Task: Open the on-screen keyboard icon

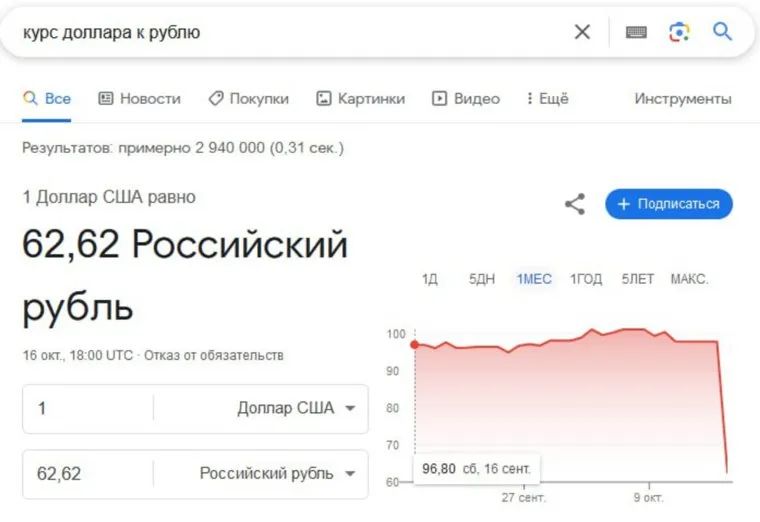Action: (636, 32)
